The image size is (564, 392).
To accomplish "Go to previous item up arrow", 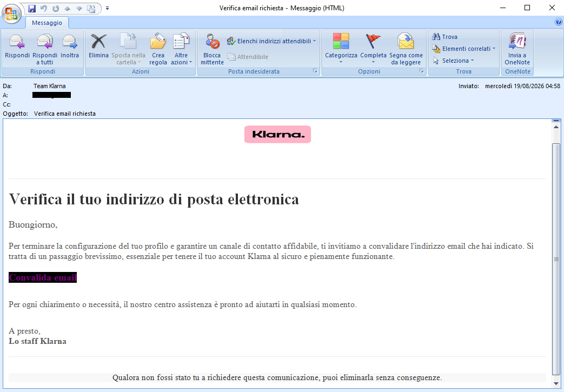I will pyautogui.click(x=67, y=8).
